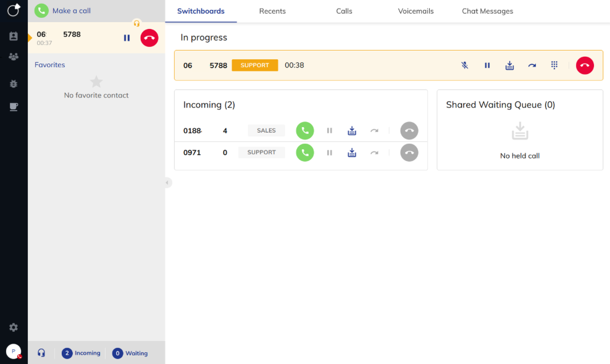Transfer the in-progress call
This screenshot has height=364, width=610.
(x=532, y=65)
